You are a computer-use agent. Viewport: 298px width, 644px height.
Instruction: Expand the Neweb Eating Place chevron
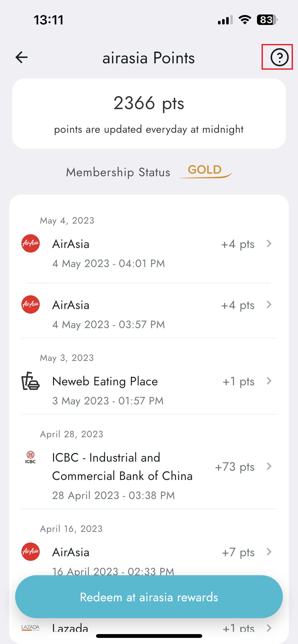coord(269,381)
